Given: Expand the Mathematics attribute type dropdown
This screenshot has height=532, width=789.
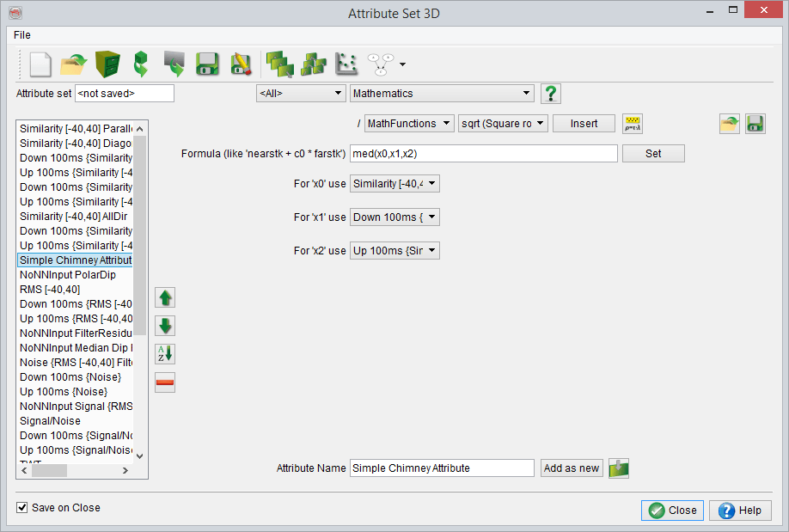Looking at the screenshot, I should pos(443,94).
